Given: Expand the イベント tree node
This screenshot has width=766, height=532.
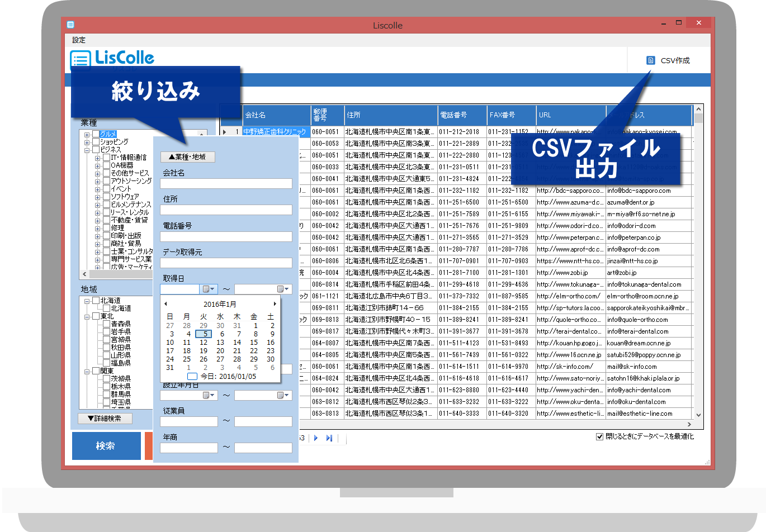Looking at the screenshot, I should [x=97, y=189].
